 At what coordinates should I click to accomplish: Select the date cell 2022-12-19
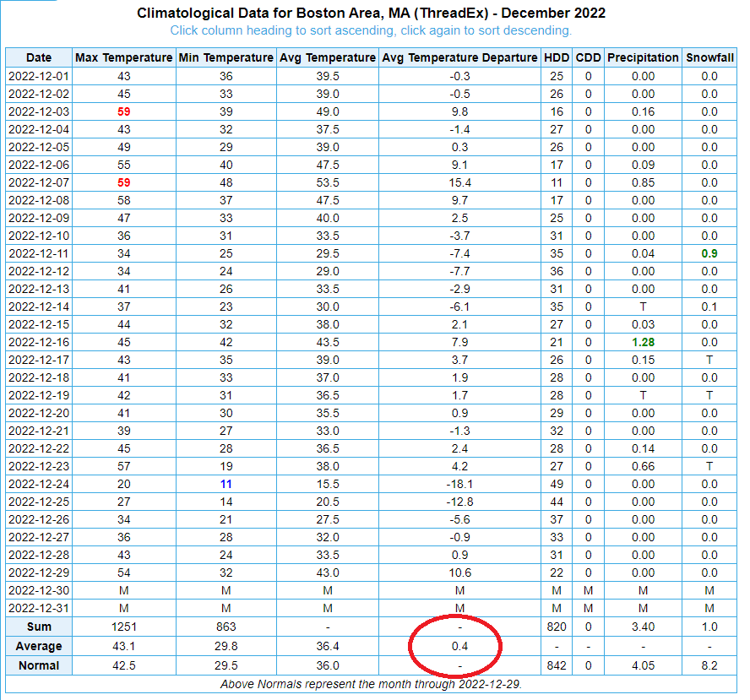(x=39, y=395)
